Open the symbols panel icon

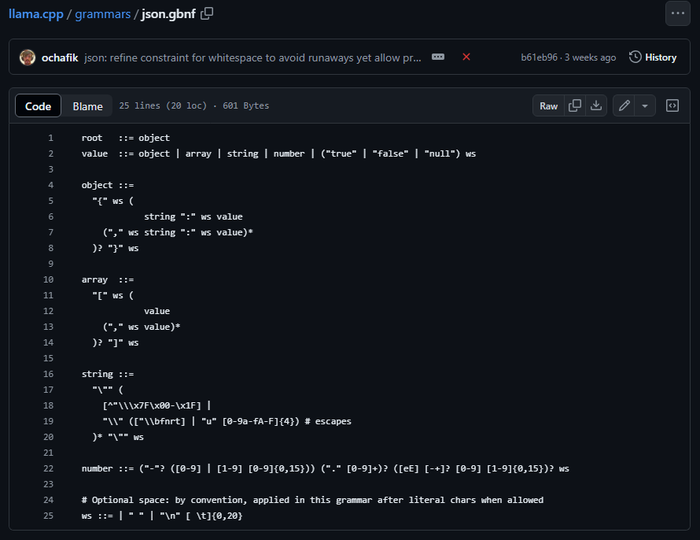(x=672, y=106)
